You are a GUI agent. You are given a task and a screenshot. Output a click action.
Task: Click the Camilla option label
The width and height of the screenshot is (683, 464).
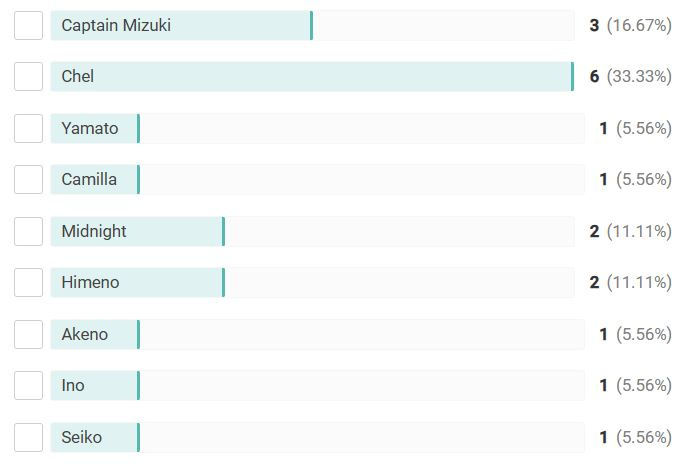89,180
